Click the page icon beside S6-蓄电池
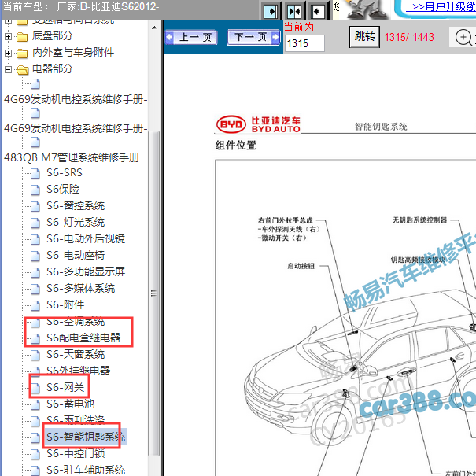 click(35, 404)
